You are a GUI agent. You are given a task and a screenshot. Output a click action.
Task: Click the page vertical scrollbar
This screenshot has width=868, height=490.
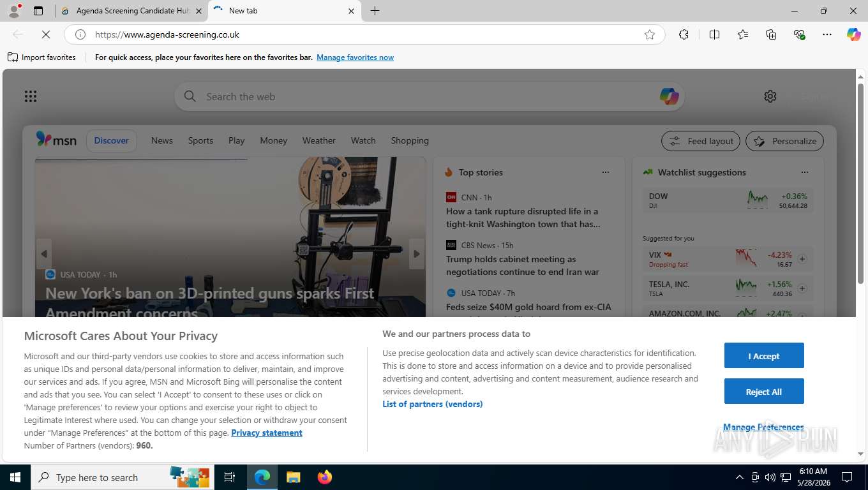click(x=860, y=183)
